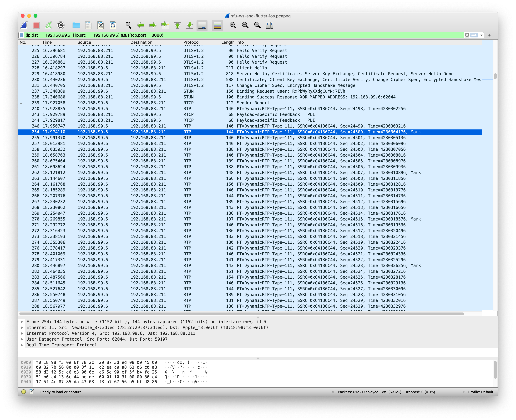Open the display filter bookmark menu
The height and width of the screenshot is (420, 516).
[21, 35]
